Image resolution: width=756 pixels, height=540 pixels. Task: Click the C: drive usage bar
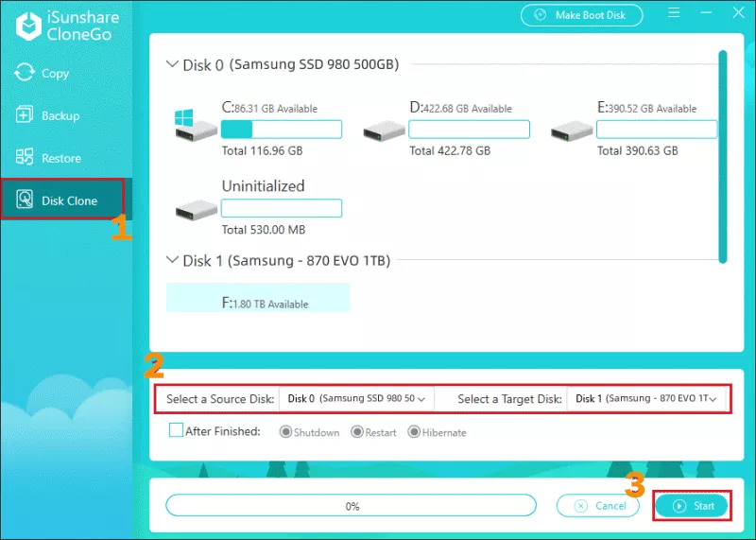(x=282, y=130)
